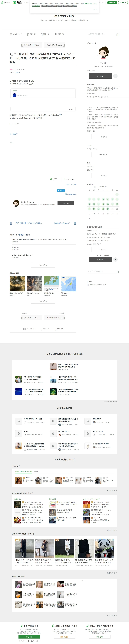This screenshot has width=129, height=644.
Task: Open the RSS feed icon link
Action: (89, 282)
